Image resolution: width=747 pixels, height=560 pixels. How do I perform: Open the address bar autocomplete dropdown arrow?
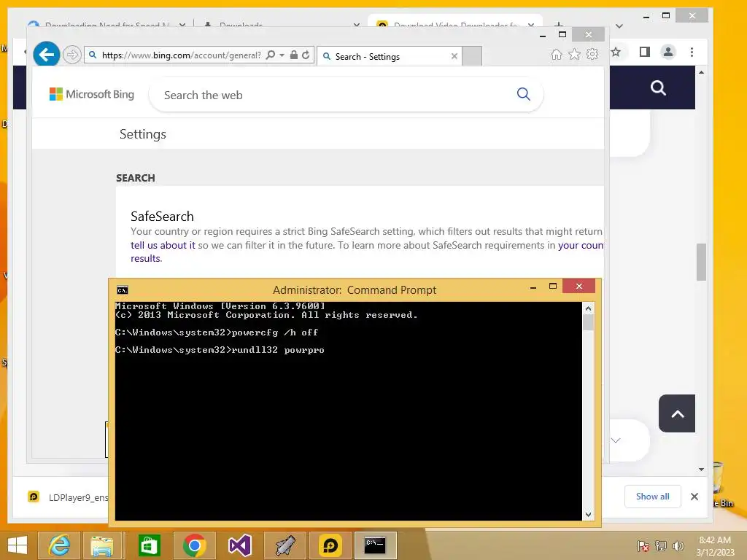coord(282,55)
